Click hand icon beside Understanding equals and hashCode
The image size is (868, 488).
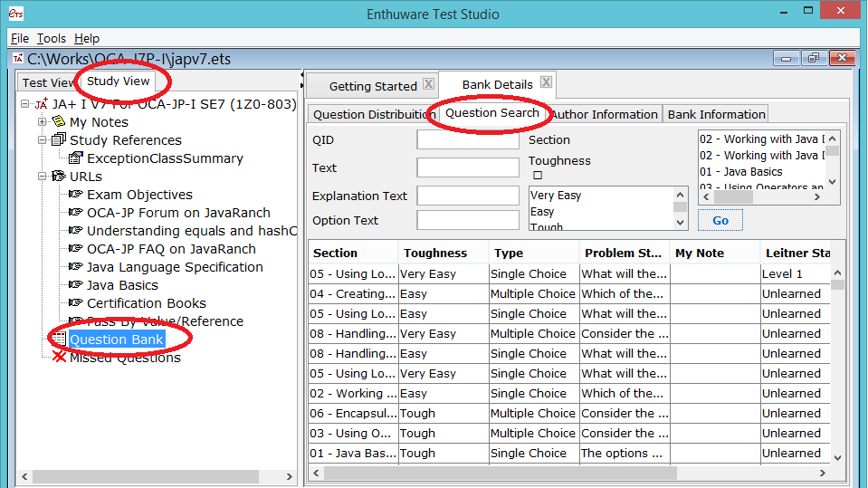tap(75, 231)
